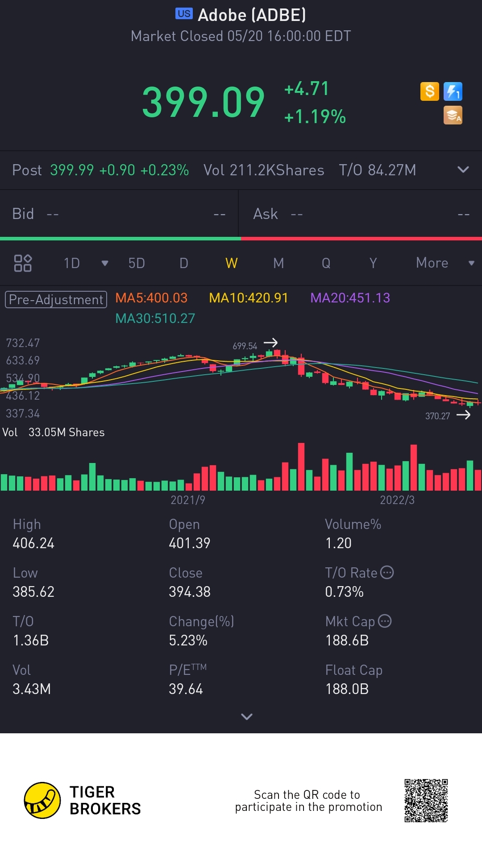The height and width of the screenshot is (868, 482).
Task: Tap the Volume% 1.20 value
Action: (339, 543)
